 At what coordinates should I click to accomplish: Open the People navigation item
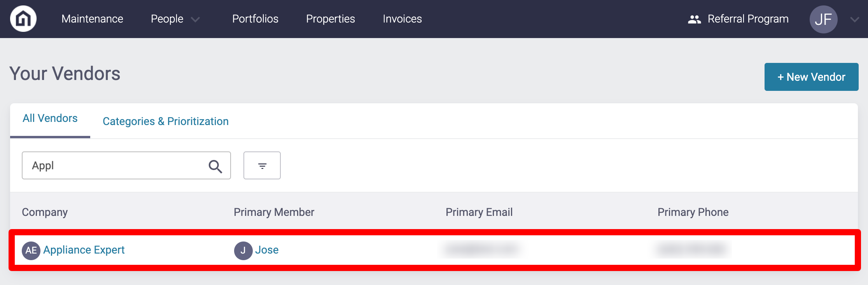167,19
